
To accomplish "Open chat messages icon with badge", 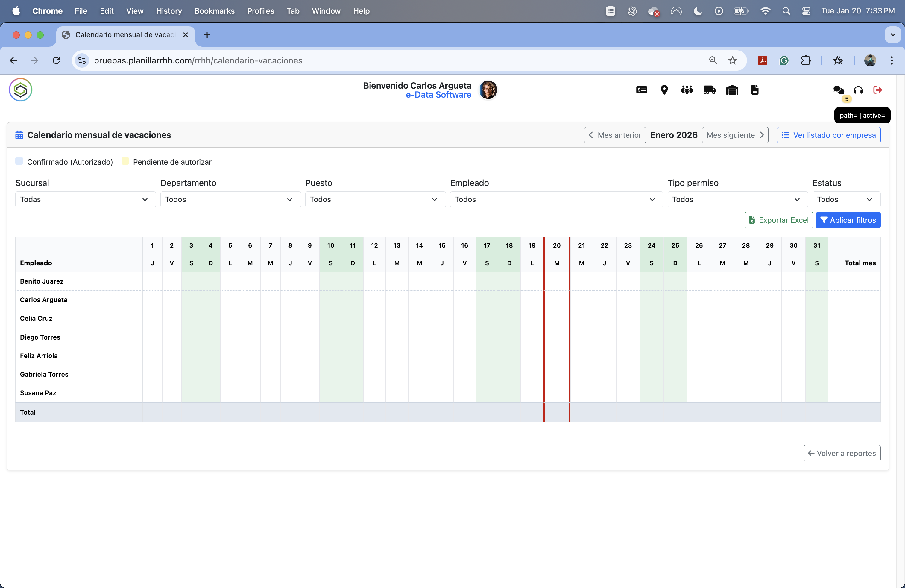I will click(839, 90).
